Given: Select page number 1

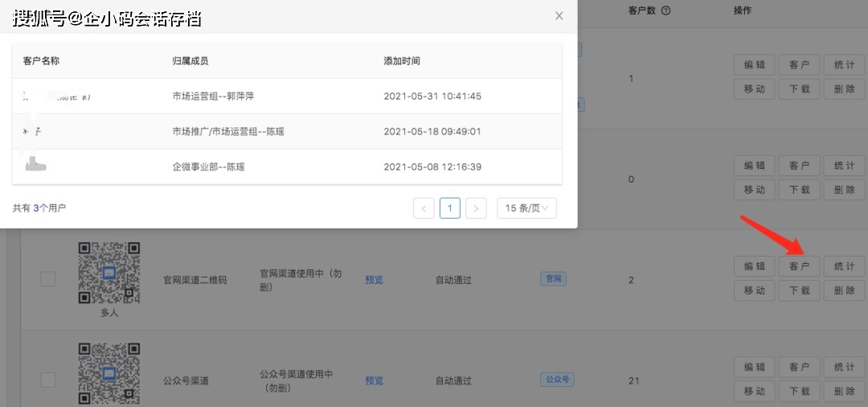Looking at the screenshot, I should pyautogui.click(x=450, y=208).
